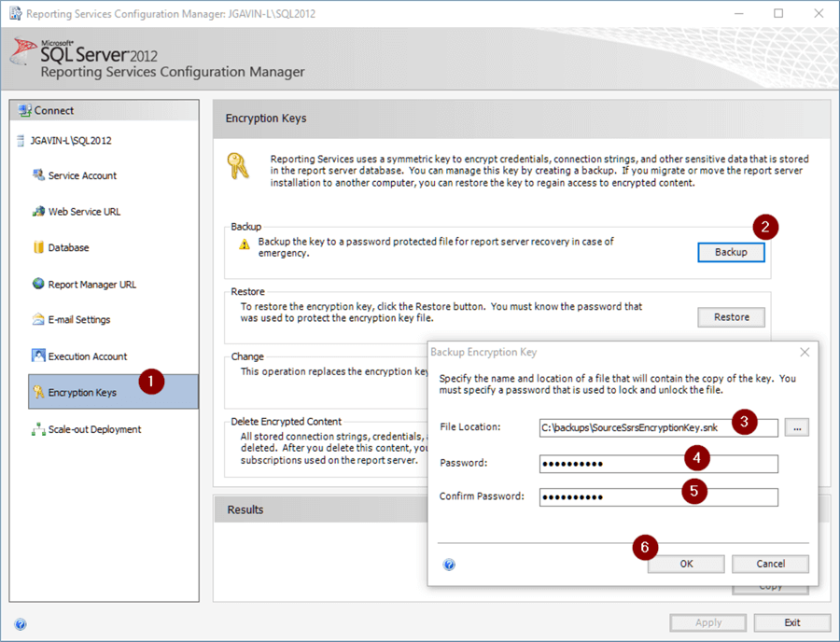Click the Encryption Keys panel heading

pos(266,119)
